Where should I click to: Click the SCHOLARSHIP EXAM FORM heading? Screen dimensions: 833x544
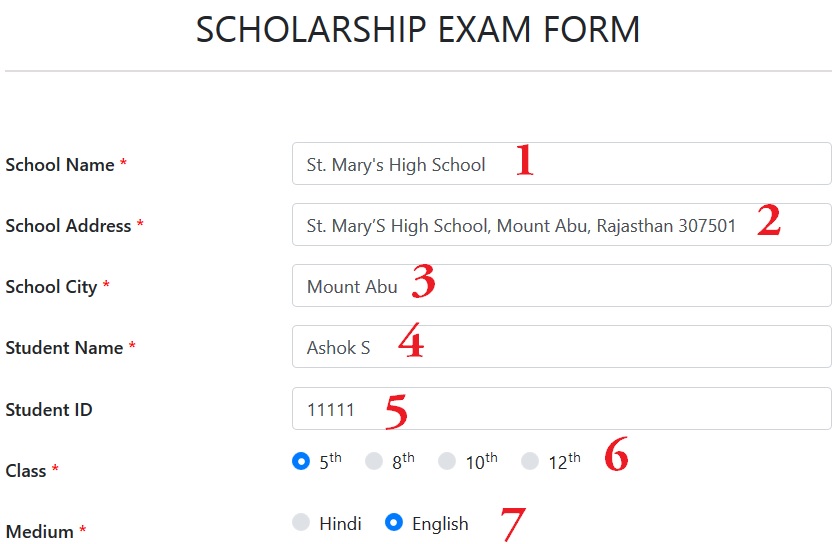[x=418, y=30]
